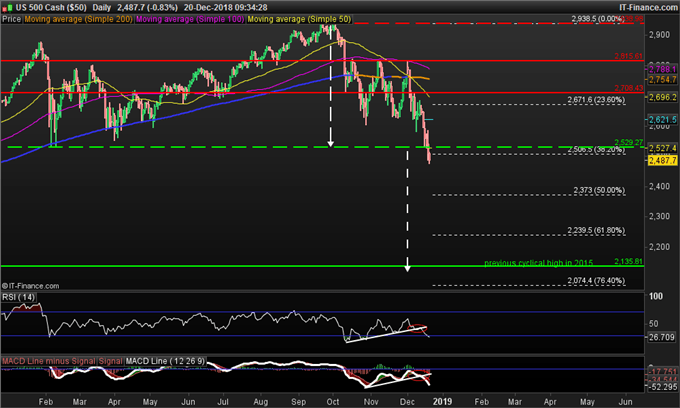Image resolution: width=680 pixels, height=408 pixels.
Task: Open the IT-Finance.com link at top right
Action: (x=648, y=7)
